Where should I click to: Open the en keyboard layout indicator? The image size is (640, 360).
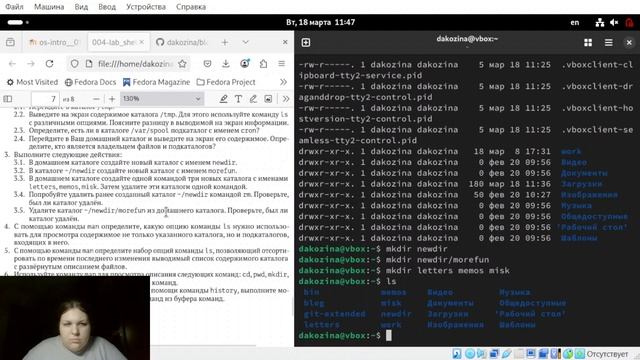[x=575, y=22]
